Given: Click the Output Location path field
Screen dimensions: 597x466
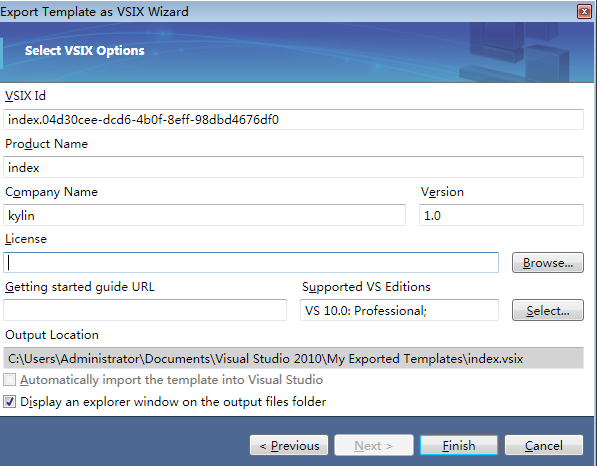Looking at the screenshot, I should 293,358.
